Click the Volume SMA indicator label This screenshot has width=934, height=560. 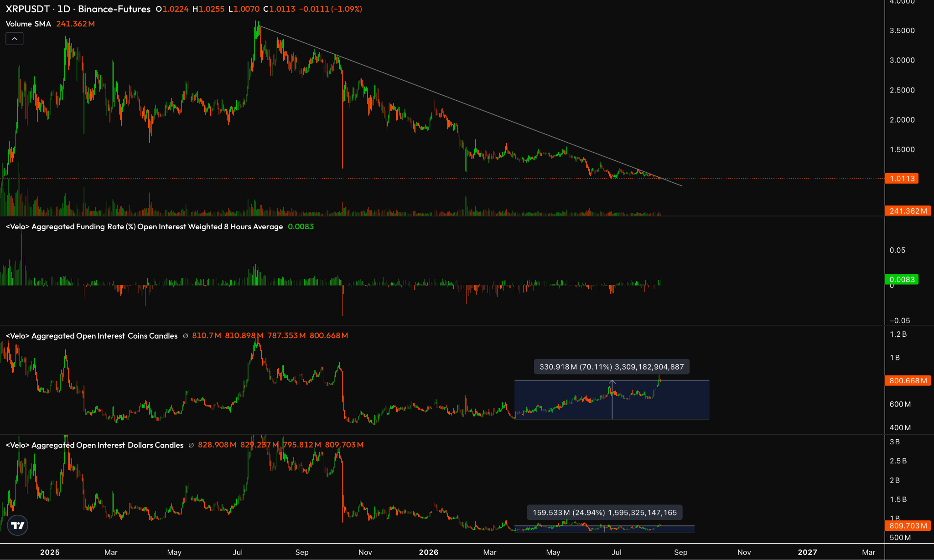28,24
